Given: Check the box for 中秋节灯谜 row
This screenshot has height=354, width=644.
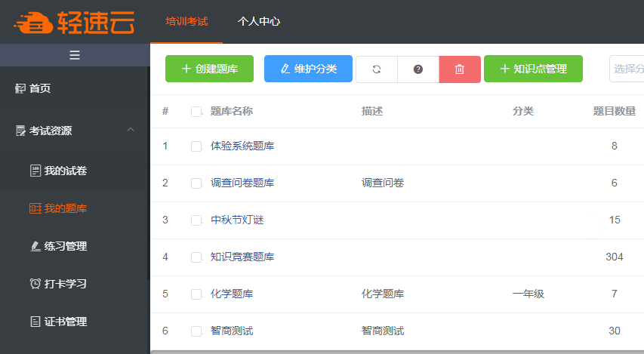Looking at the screenshot, I should pyautogui.click(x=196, y=220).
